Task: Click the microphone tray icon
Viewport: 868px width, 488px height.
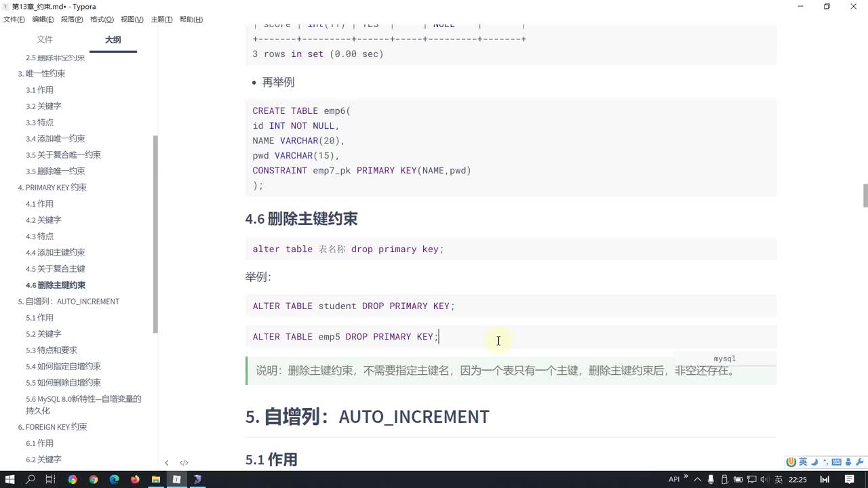Action: (x=711, y=479)
